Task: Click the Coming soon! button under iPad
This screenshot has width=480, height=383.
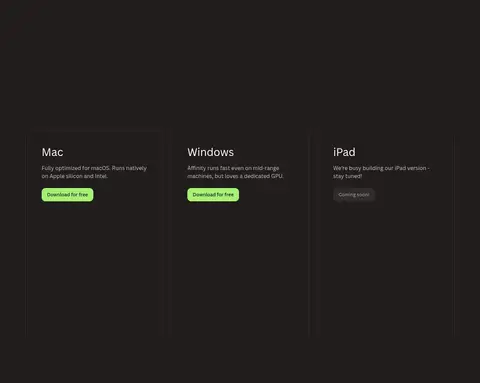Action: pyautogui.click(x=354, y=195)
